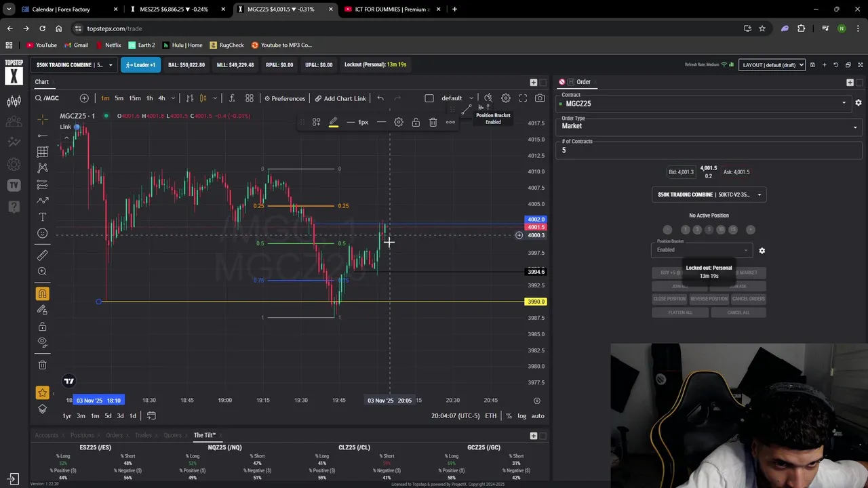The width and height of the screenshot is (868, 488).
Task: Toggle the chart layout square checkbox
Action: (x=429, y=98)
